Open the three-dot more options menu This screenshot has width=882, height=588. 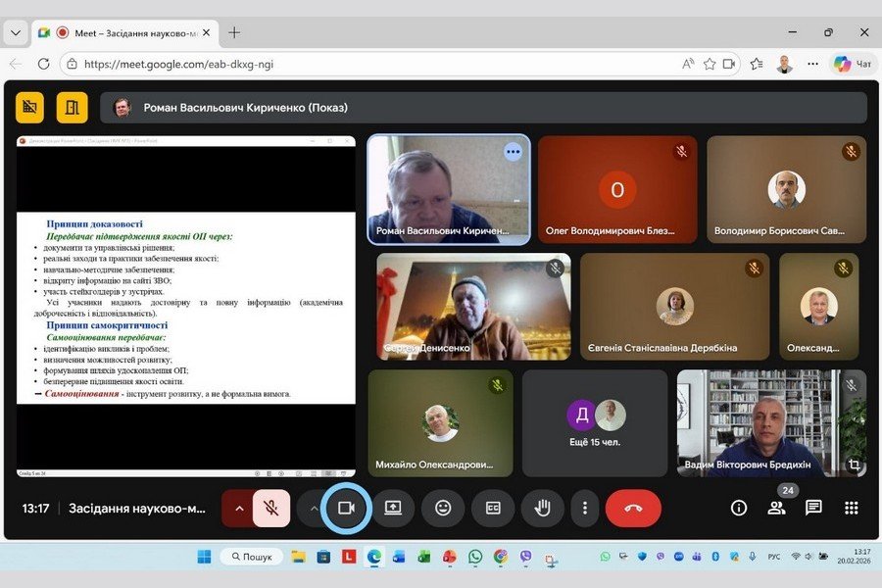point(585,508)
